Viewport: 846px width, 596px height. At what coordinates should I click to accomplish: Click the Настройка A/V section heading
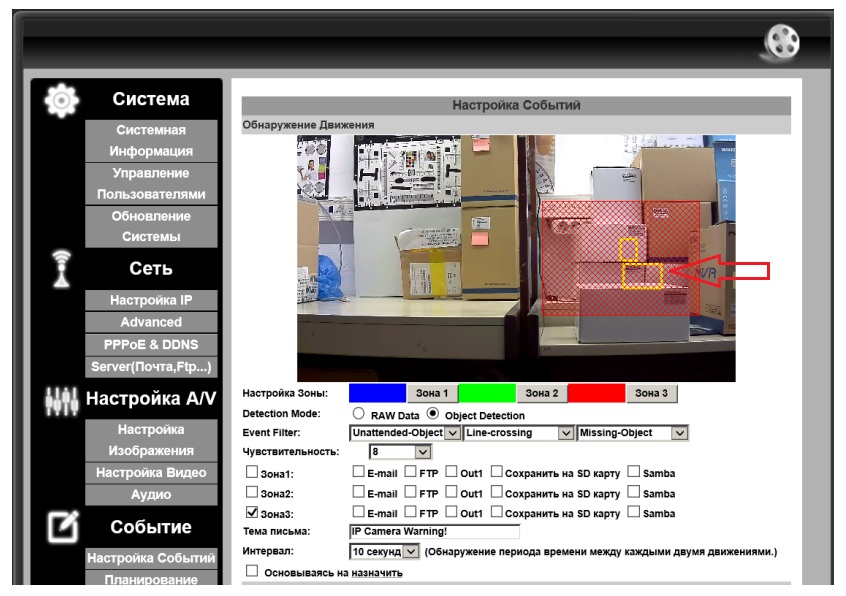pos(151,399)
